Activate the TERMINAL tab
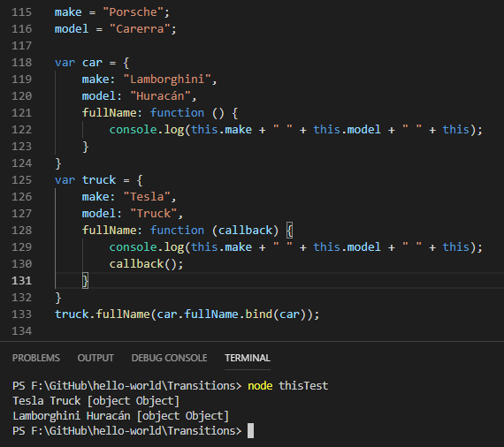 [x=248, y=358]
